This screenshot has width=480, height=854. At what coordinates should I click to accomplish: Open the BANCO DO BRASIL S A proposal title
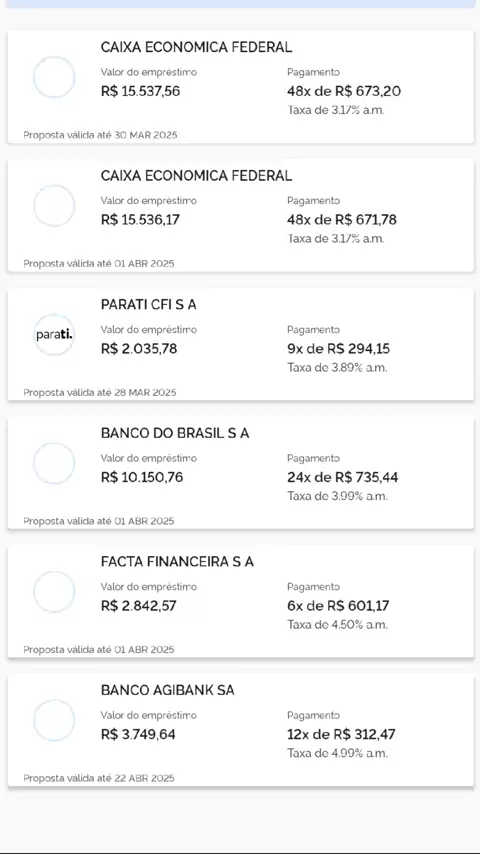(175, 434)
